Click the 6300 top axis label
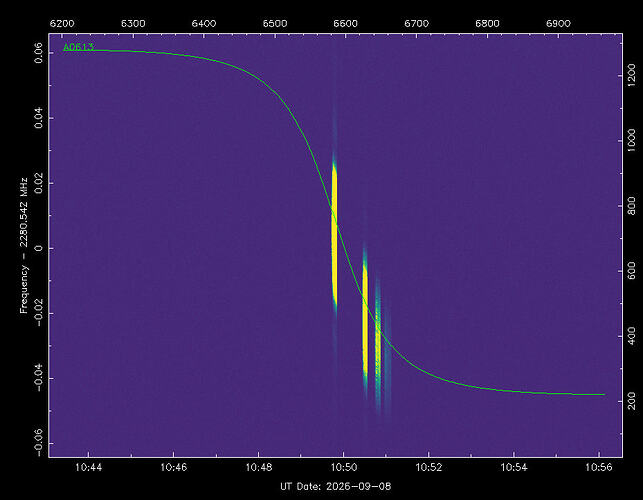643x500 pixels. click(133, 23)
